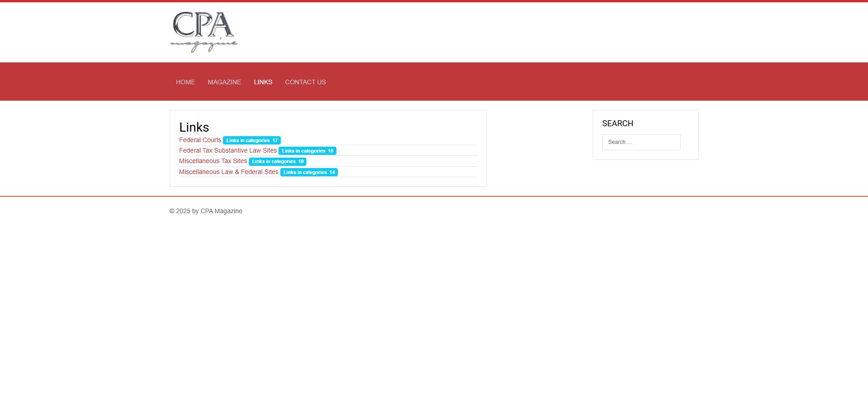Image resolution: width=868 pixels, height=415 pixels.
Task: Go to the HOME page
Action: [185, 82]
